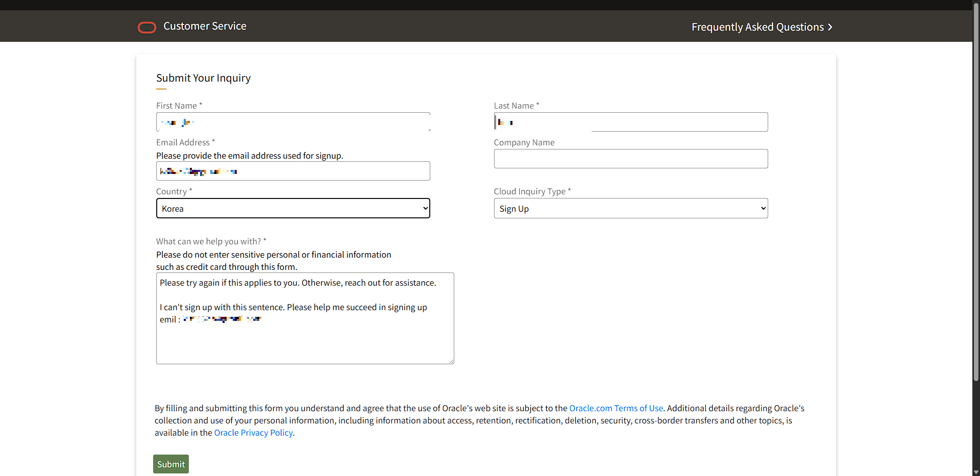Click into the Email Address field

pyautogui.click(x=293, y=171)
